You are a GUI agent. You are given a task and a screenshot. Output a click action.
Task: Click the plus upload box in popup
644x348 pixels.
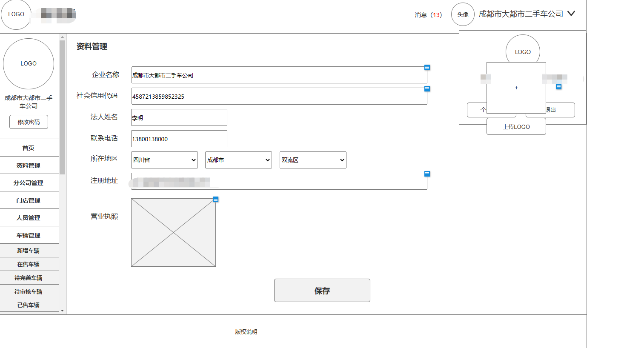tap(516, 88)
